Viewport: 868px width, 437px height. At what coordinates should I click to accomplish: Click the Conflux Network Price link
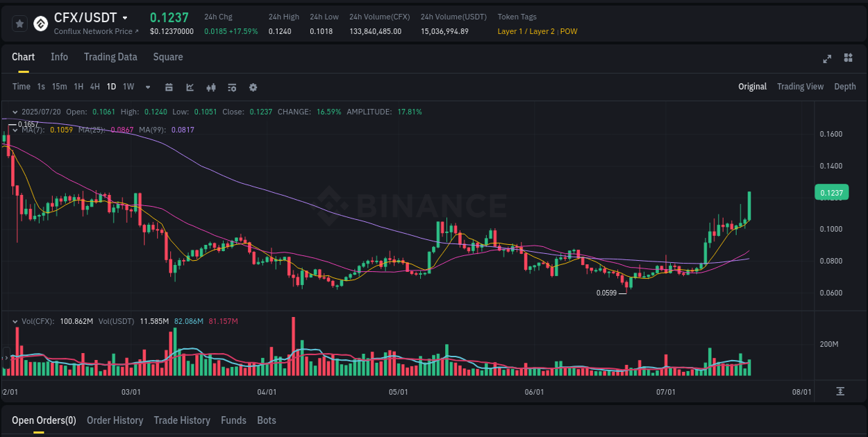(94, 31)
